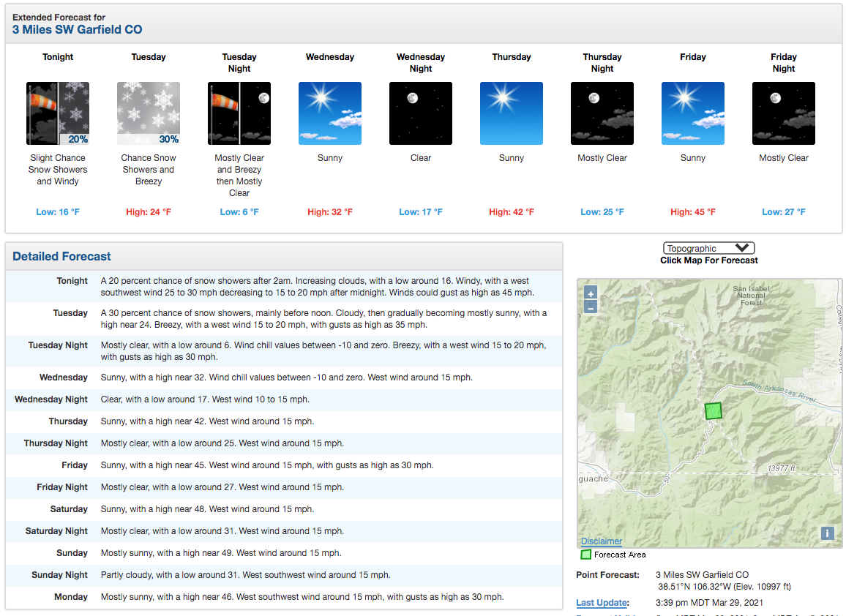Zoom in on the forecast map
Image resolution: width=846 pixels, height=616 pixels.
[x=591, y=293]
